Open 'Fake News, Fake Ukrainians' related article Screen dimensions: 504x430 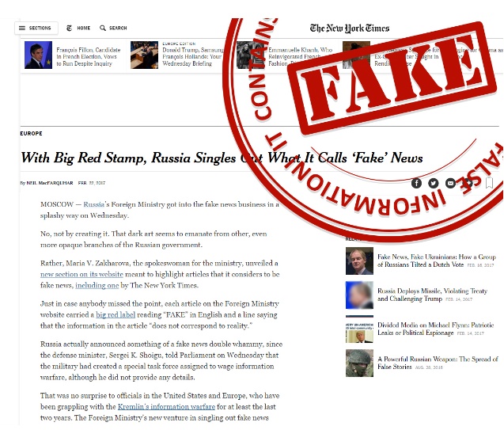tap(437, 261)
